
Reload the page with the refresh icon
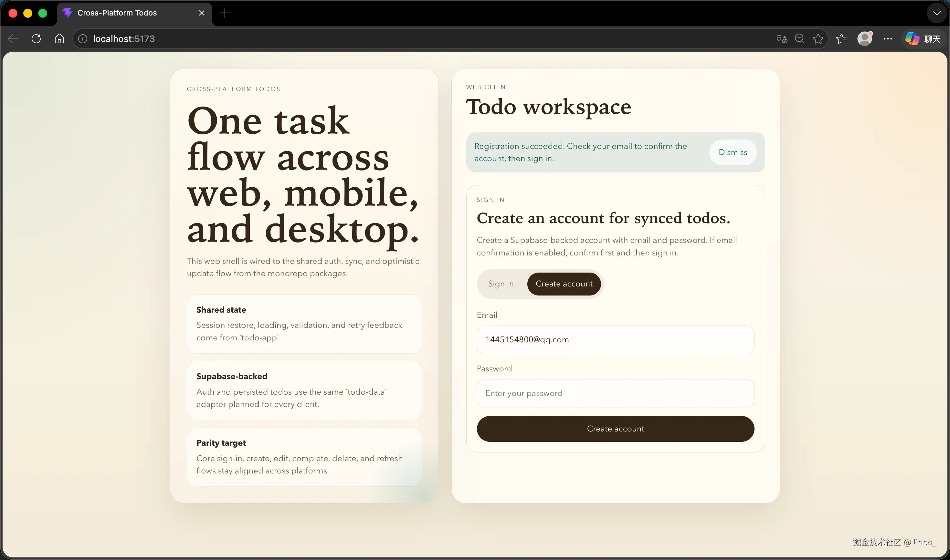click(x=36, y=39)
